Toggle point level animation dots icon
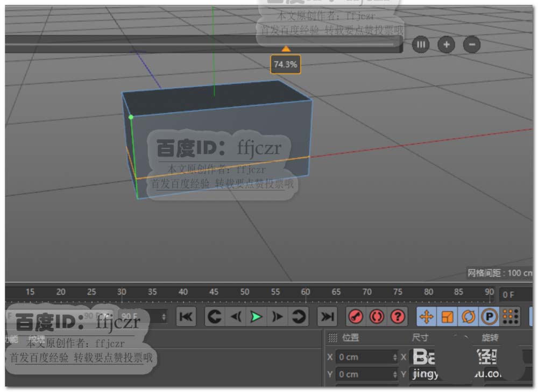 coord(510,316)
